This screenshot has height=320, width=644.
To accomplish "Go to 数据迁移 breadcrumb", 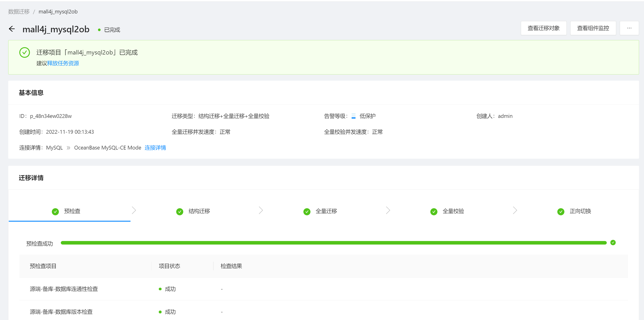I will click(x=19, y=12).
